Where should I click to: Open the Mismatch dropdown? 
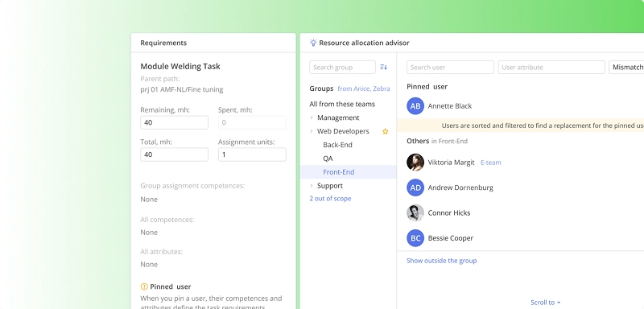pos(626,68)
